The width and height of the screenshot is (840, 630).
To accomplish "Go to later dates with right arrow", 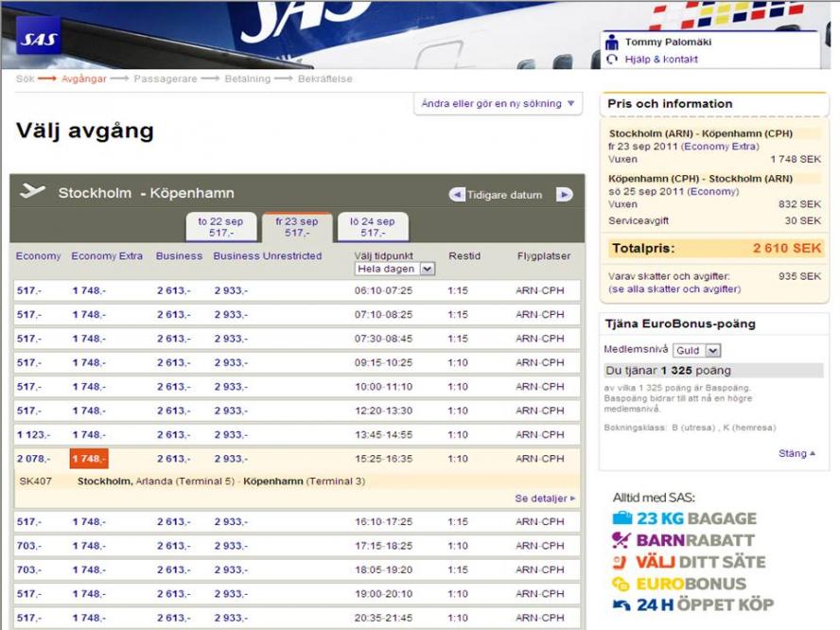I will [564, 195].
